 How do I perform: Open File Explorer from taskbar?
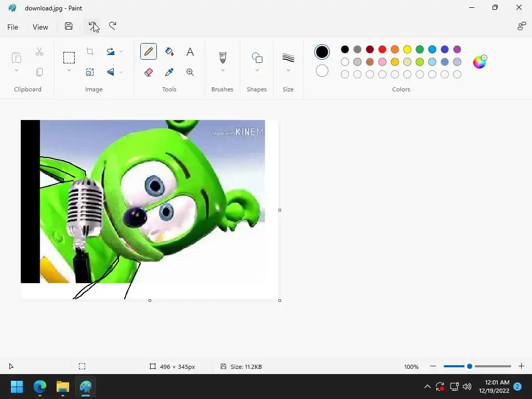coord(63,387)
